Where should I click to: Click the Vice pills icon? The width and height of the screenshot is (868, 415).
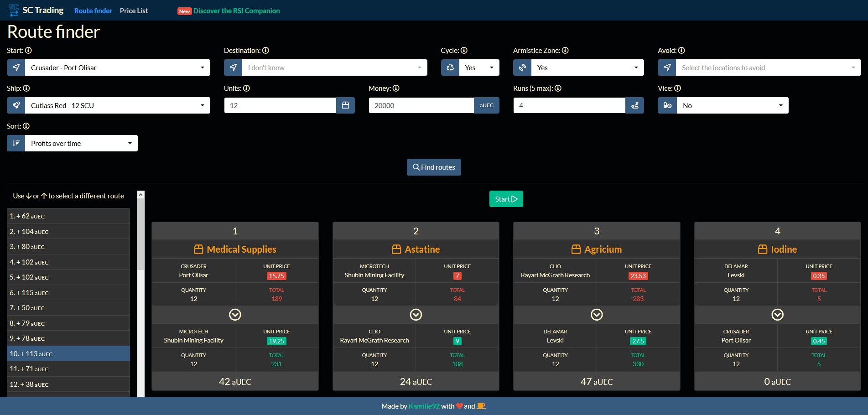(x=667, y=105)
